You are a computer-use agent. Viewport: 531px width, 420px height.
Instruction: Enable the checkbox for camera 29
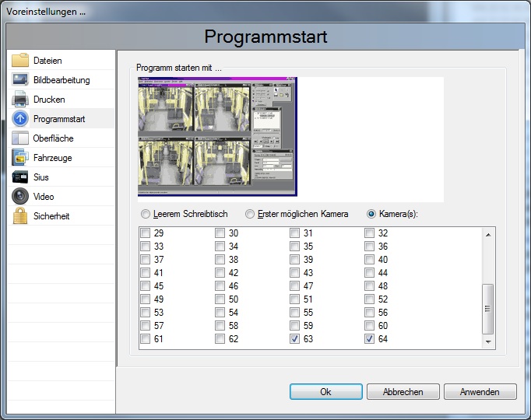145,233
